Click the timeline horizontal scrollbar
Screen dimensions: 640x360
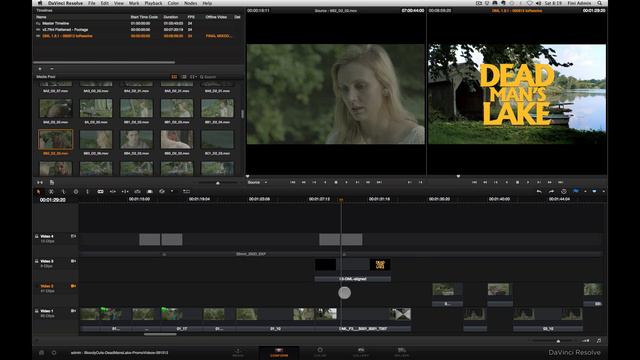pos(160,335)
